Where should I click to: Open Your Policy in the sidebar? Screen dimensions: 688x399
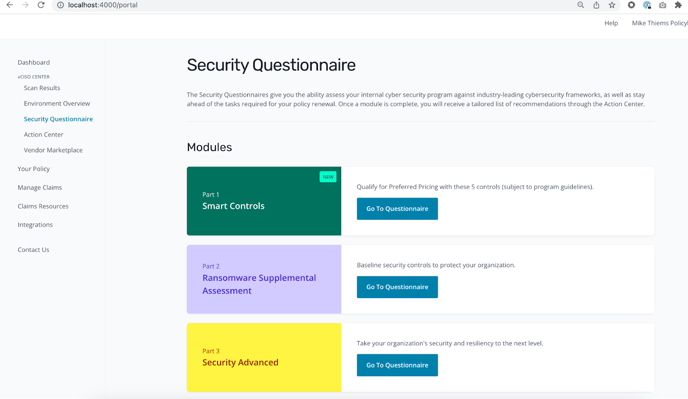(34, 169)
